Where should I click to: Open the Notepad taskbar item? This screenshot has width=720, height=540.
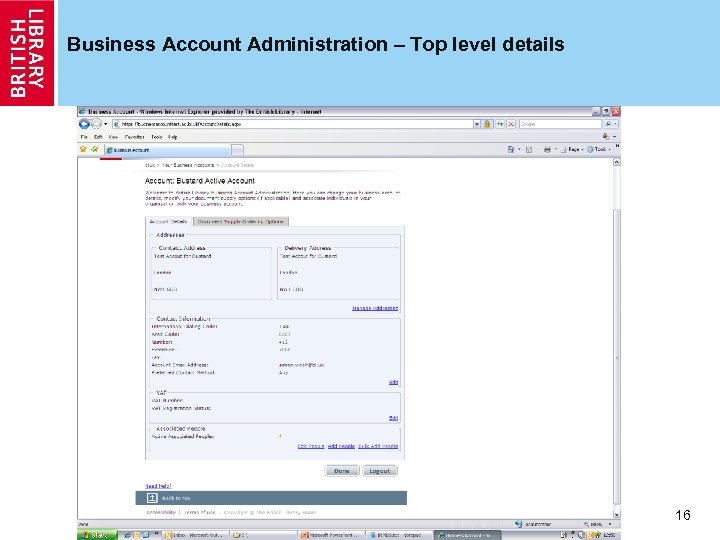pos(399,535)
